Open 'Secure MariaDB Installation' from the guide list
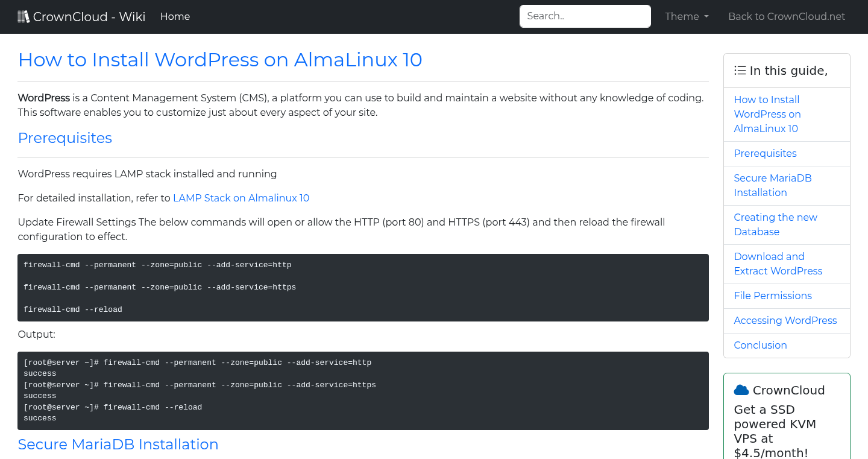Viewport: 868px width, 459px height. 773,185
